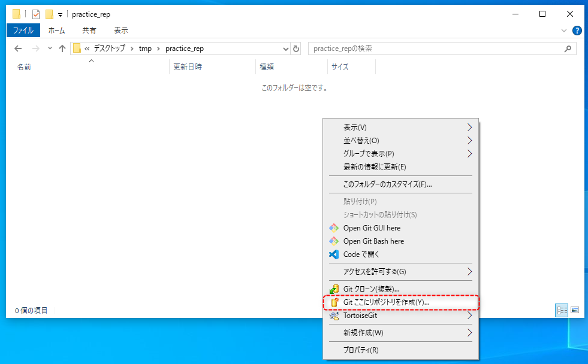Click the TortoiseGit turtle icon

(334, 316)
